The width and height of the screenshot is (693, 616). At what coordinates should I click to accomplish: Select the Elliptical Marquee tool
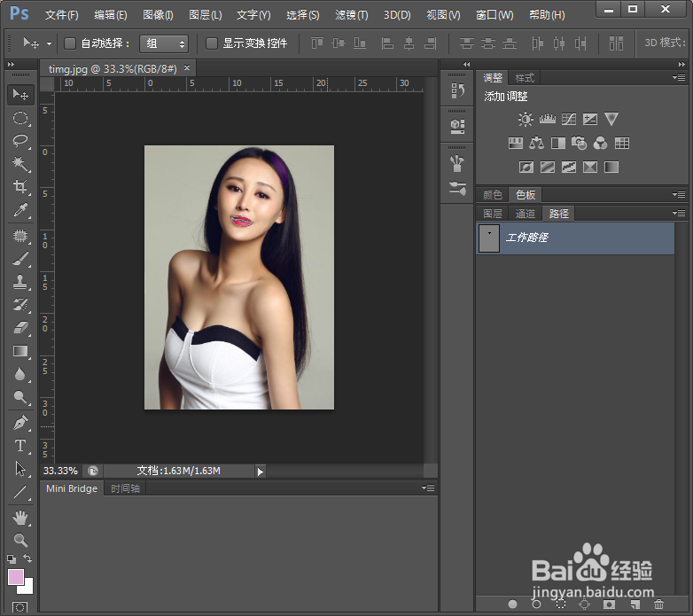(20, 118)
